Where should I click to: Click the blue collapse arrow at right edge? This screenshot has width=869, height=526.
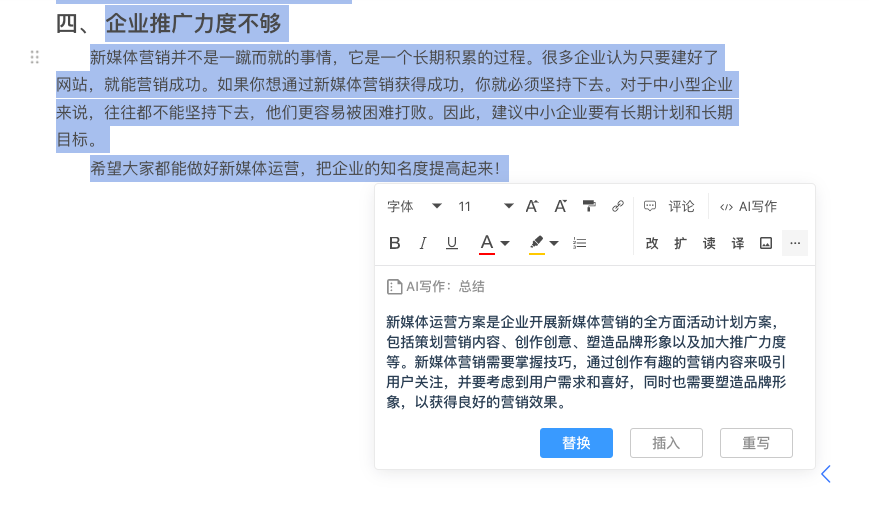825,474
